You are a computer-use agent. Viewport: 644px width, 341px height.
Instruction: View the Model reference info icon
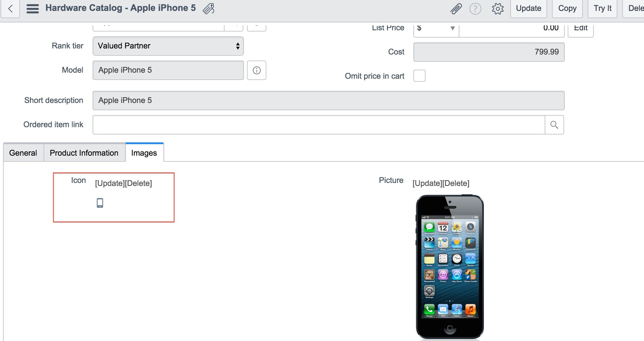pos(257,70)
